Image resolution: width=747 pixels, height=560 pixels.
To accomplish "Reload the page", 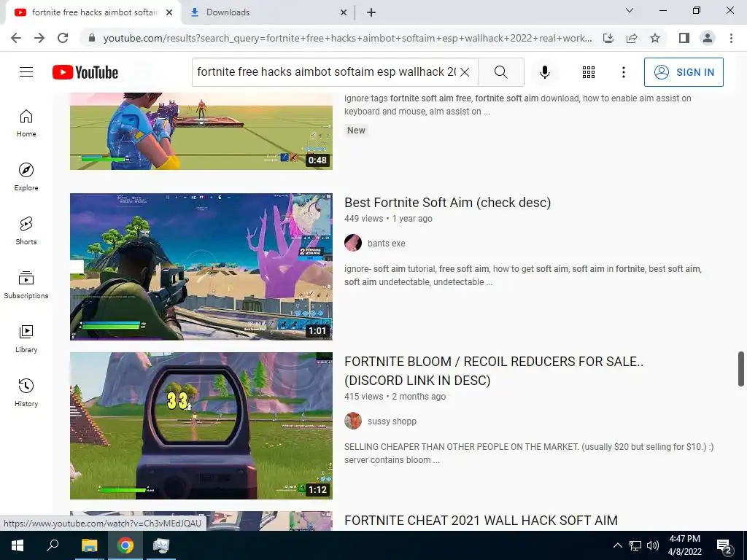I will click(63, 38).
